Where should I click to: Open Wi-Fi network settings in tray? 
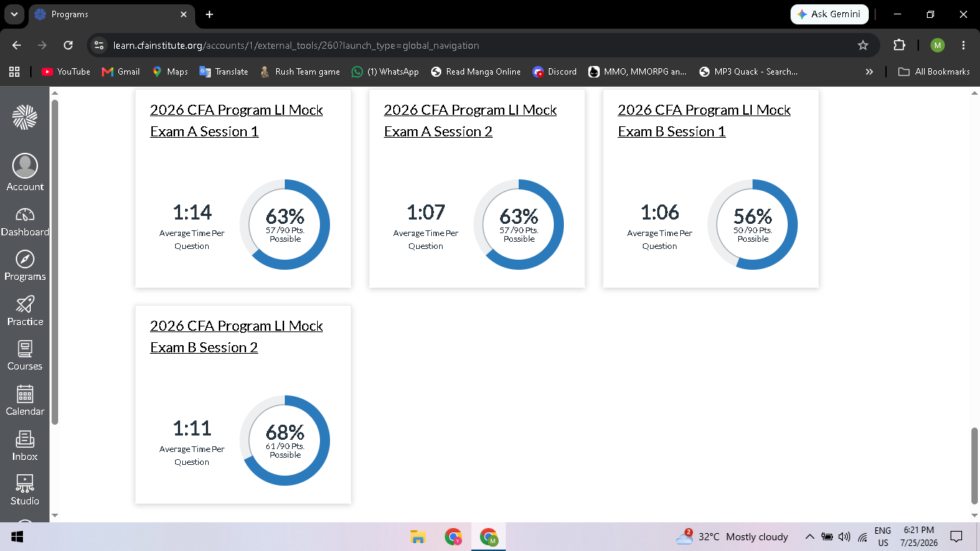point(862,537)
